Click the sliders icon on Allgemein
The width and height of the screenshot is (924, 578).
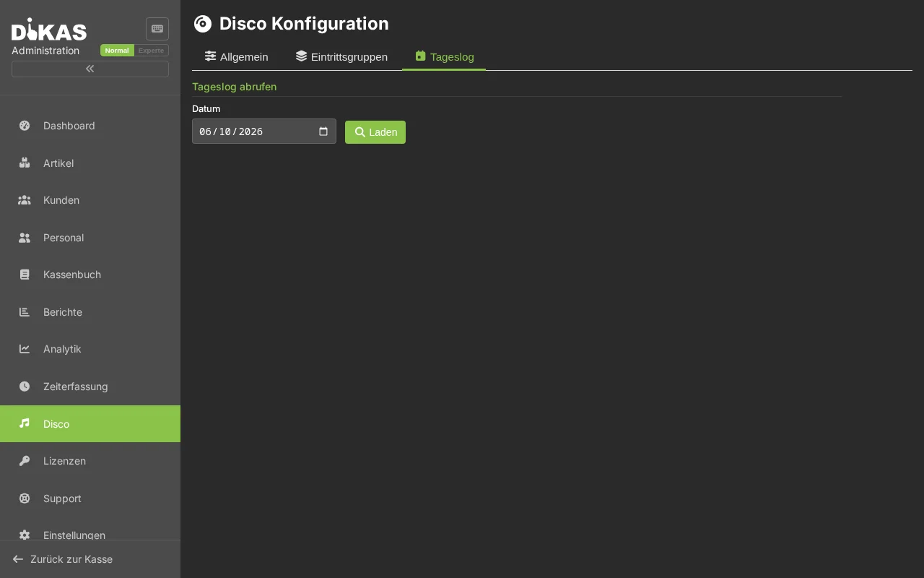point(211,56)
